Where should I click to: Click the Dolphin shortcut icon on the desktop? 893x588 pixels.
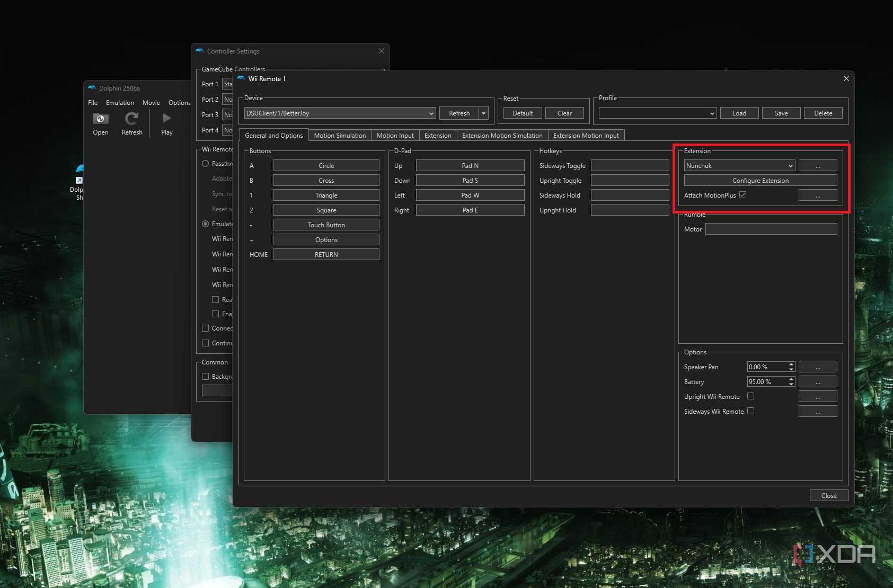pyautogui.click(x=79, y=174)
